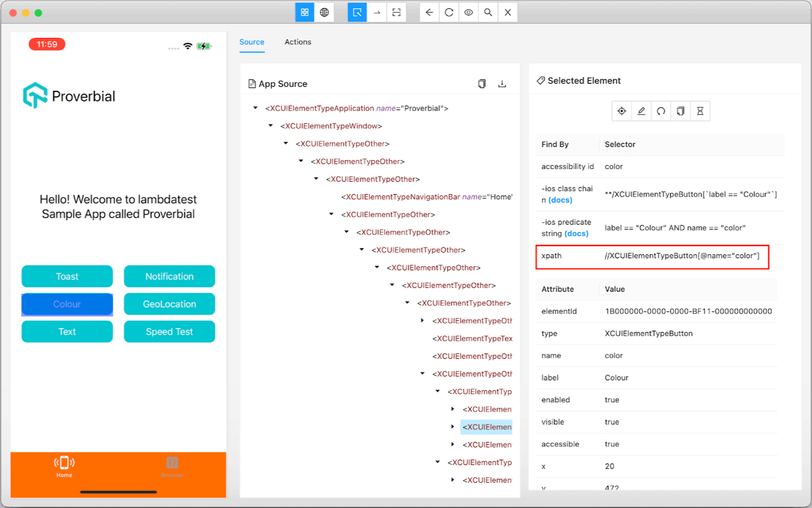This screenshot has height=508, width=812.
Task: Copy the App Source XML
Action: pyautogui.click(x=482, y=83)
